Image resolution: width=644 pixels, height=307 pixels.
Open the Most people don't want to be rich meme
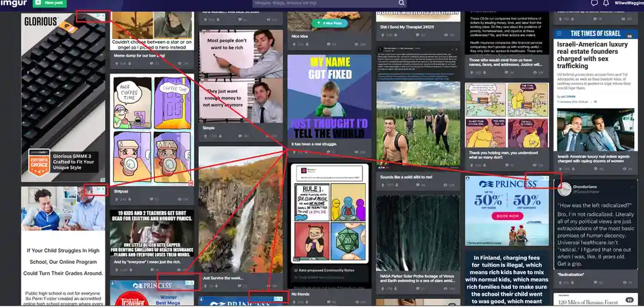click(241, 75)
